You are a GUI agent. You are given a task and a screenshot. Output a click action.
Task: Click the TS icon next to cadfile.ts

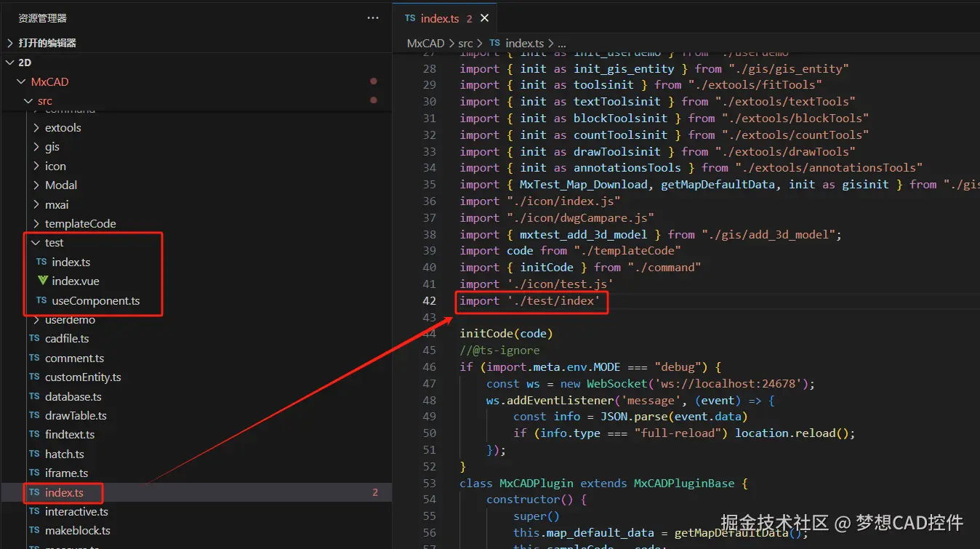pos(34,339)
